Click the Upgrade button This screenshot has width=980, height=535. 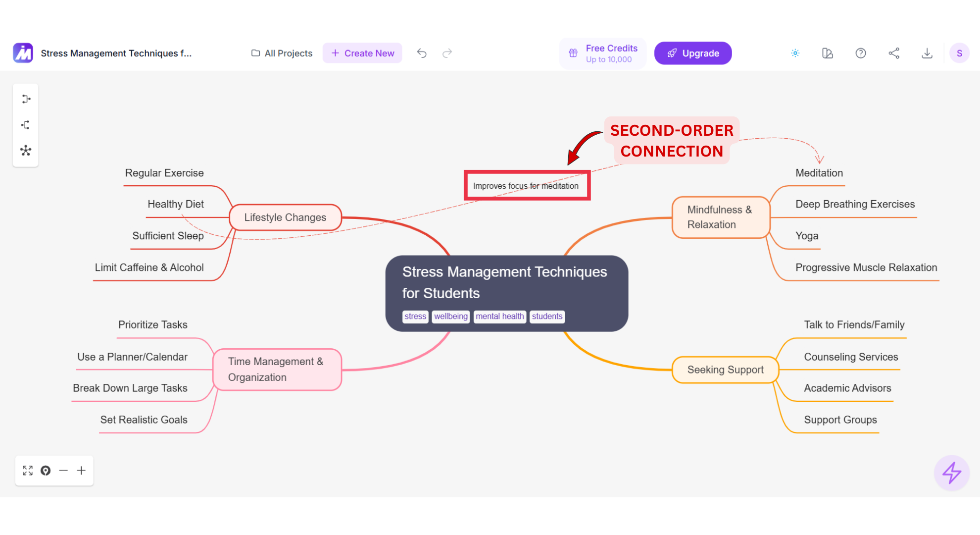coord(693,53)
